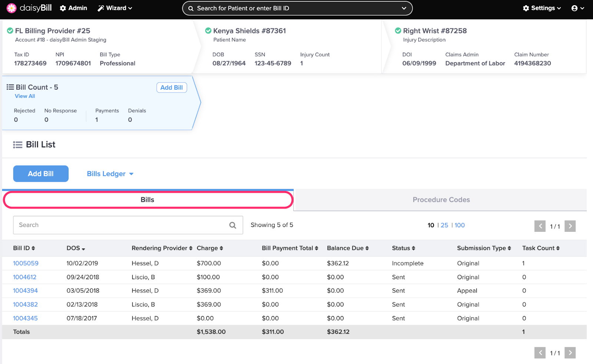Viewport: 593px width, 364px height.
Task: Sort by Bill ID column arrows
Action: pyautogui.click(x=33, y=248)
